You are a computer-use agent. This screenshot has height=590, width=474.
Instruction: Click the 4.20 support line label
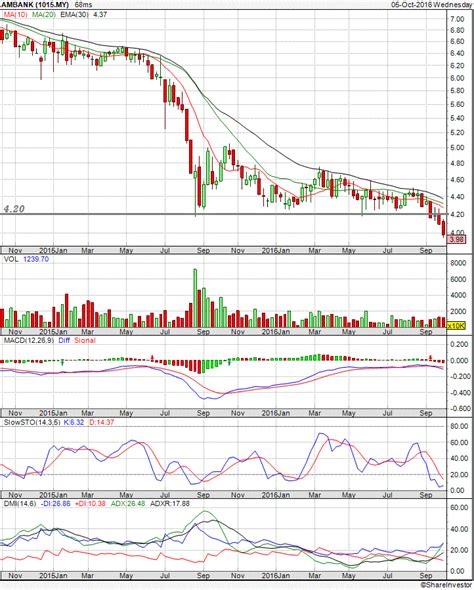coord(14,209)
